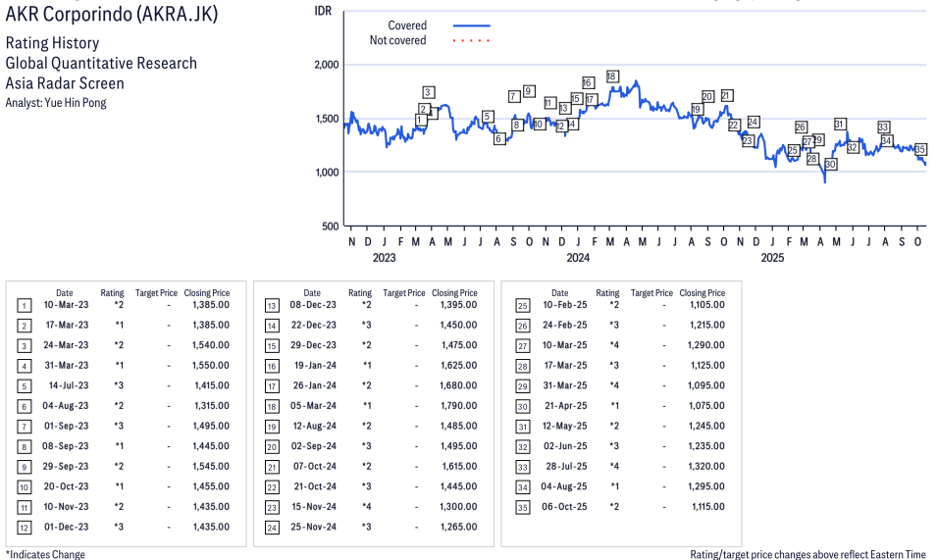Select chart marker 24 on the graph

click(753, 122)
